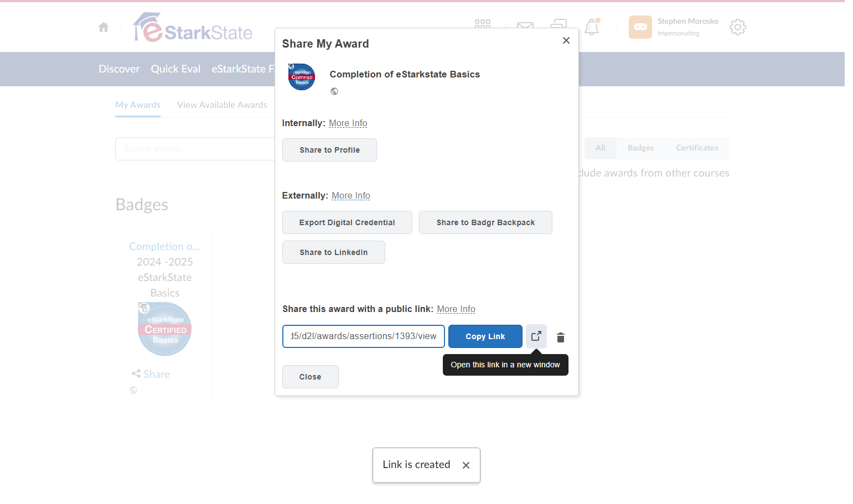Screen dimensions: 853x504
Task: Open Discover in the navbar
Action: coord(119,69)
